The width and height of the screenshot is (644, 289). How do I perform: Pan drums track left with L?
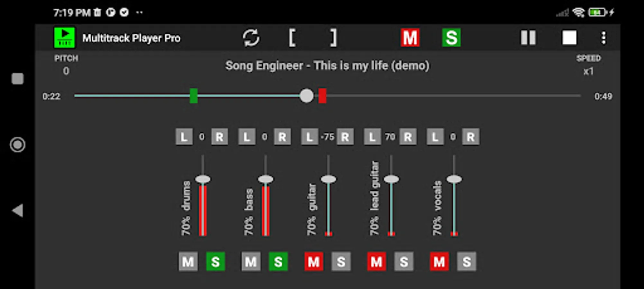tap(184, 137)
